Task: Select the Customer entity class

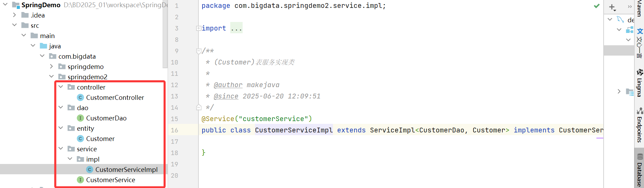Action: pyautogui.click(x=100, y=139)
